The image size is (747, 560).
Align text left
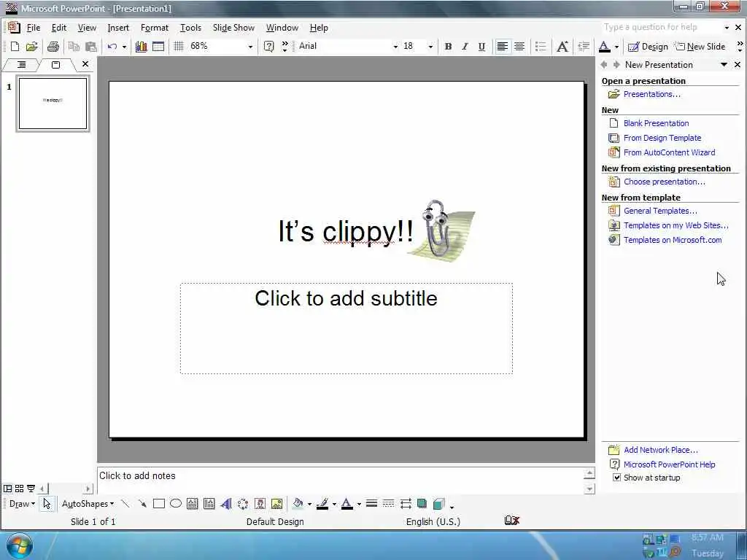[502, 46]
